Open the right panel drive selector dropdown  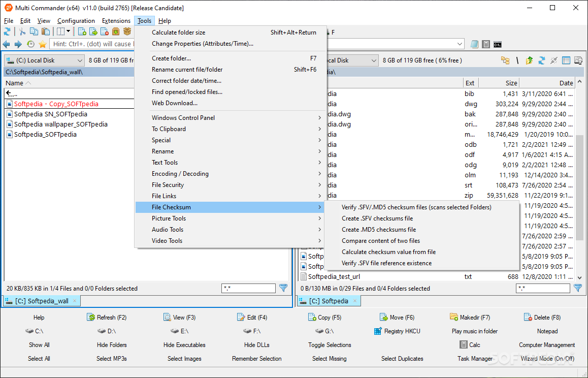pos(374,60)
